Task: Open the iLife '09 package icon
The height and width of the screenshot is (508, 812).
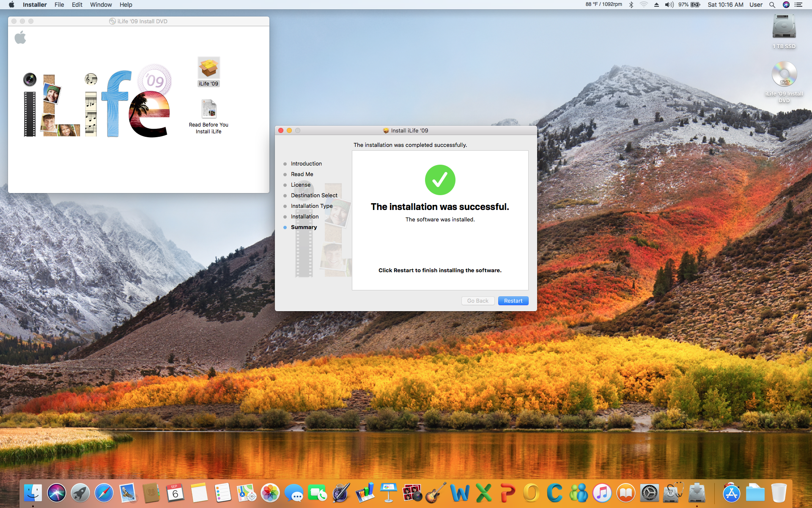Action: [208, 72]
